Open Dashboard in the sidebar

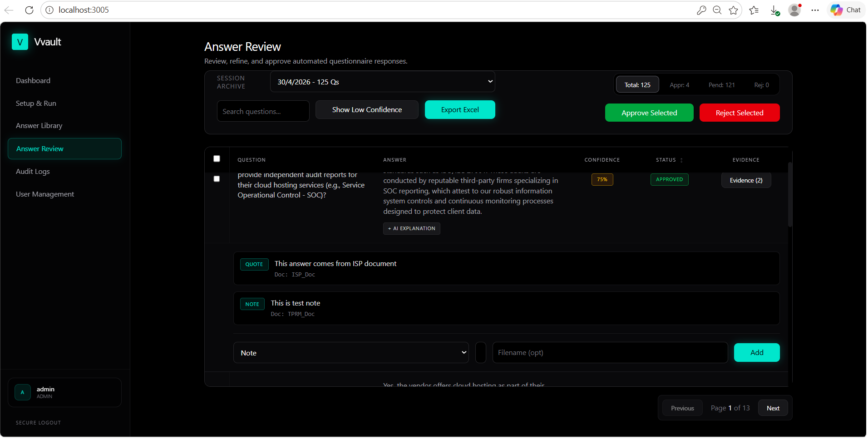33,80
